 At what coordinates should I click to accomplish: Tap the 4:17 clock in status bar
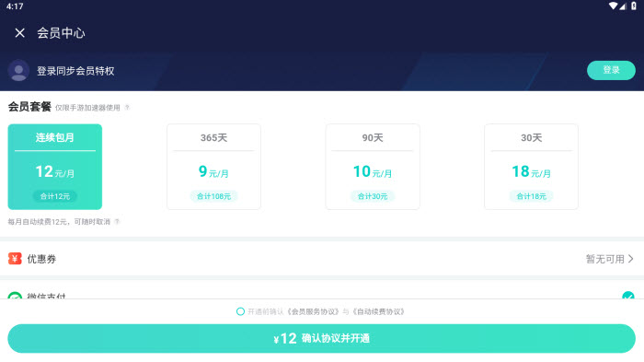tap(15, 6)
